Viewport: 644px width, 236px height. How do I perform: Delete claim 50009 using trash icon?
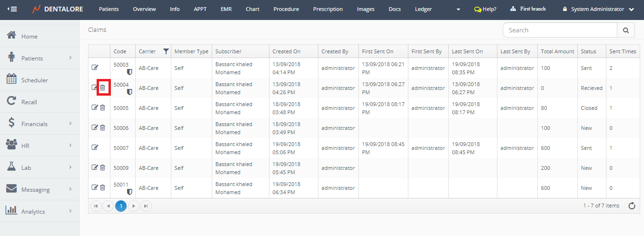(102, 167)
